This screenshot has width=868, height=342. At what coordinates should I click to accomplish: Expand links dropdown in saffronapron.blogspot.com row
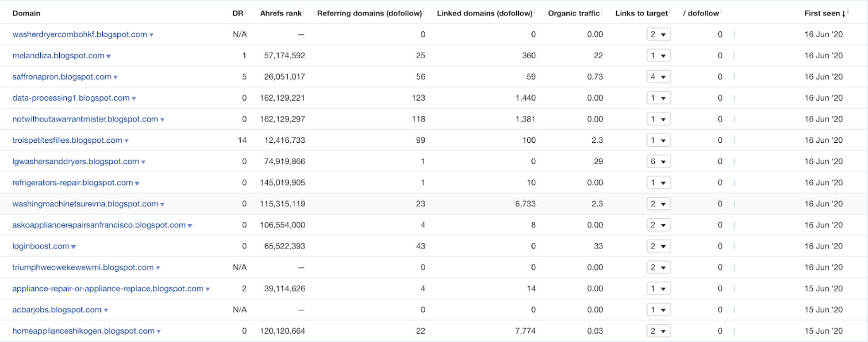click(658, 77)
